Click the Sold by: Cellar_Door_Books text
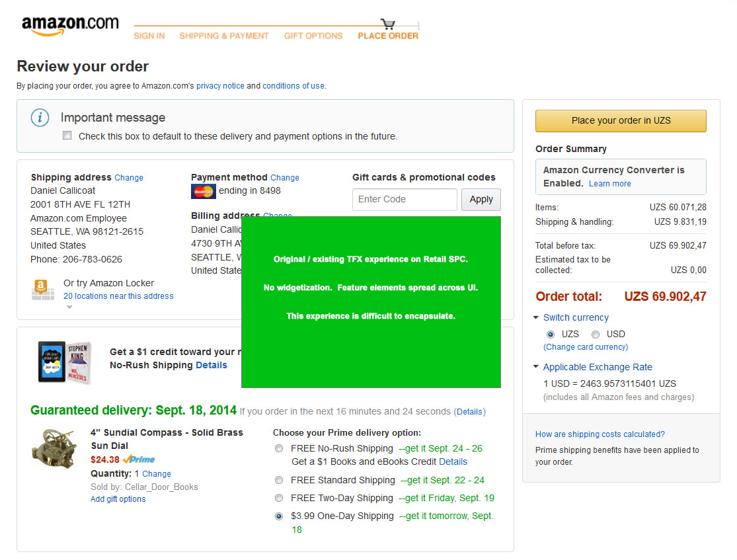 144,487
